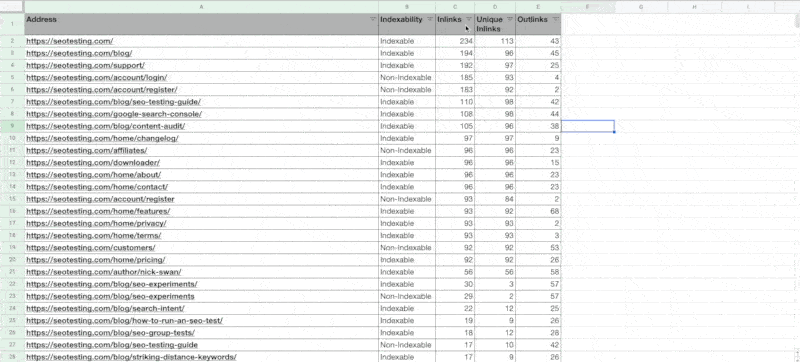The height and width of the screenshot is (362, 800).
Task: Open the seotesting.com/blog/ link
Action: [x=79, y=53]
